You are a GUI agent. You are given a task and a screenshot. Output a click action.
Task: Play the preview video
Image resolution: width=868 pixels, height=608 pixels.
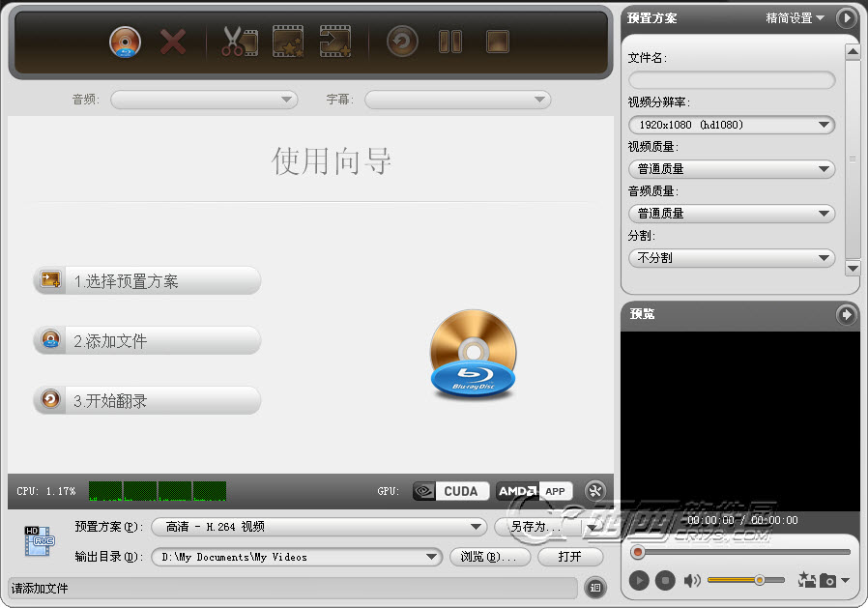639,580
